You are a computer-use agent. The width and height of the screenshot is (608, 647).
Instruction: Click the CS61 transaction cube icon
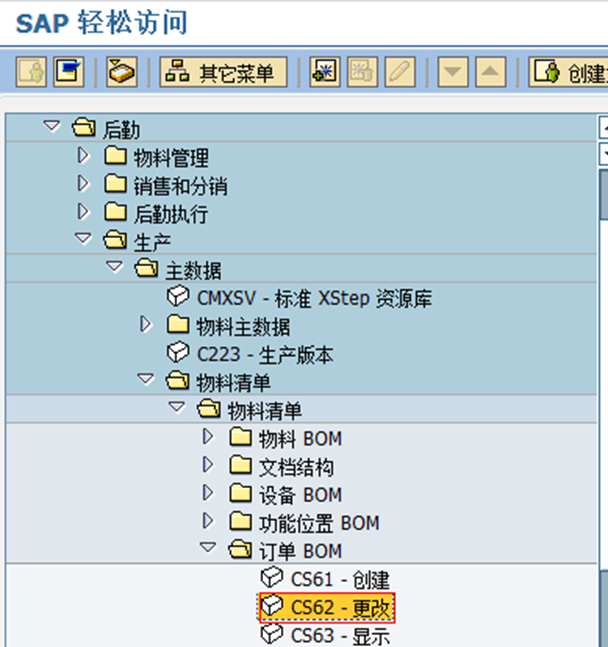pyautogui.click(x=272, y=577)
